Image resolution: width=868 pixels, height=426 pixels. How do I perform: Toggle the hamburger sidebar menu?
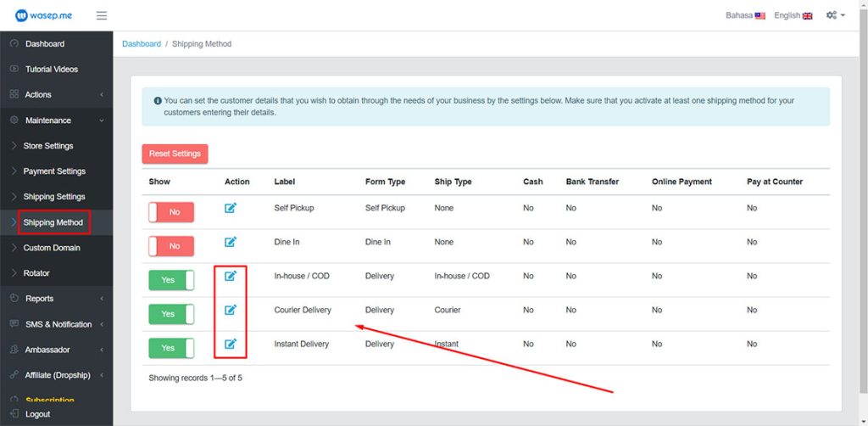102,15
